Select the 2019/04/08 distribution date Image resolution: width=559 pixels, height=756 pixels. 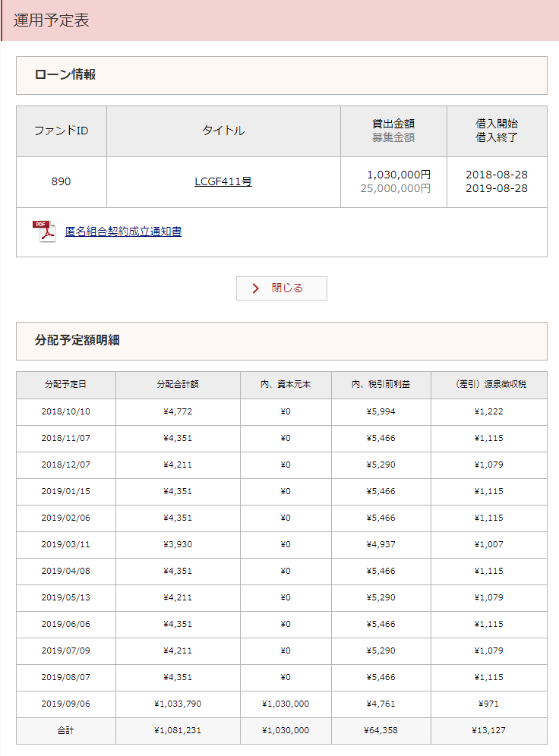(65, 571)
